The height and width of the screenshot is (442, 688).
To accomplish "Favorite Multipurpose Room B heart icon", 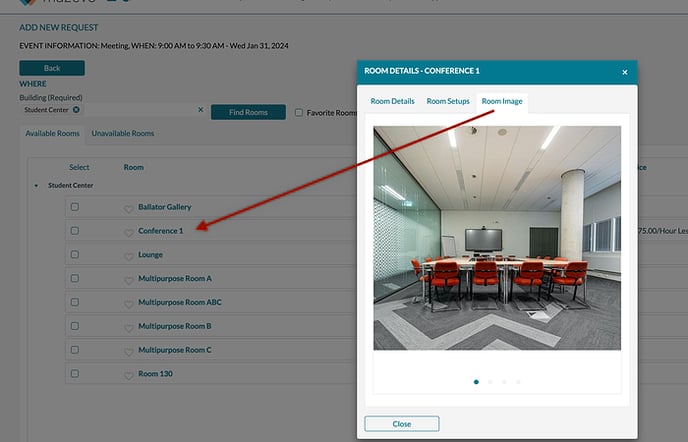I will coord(129,328).
